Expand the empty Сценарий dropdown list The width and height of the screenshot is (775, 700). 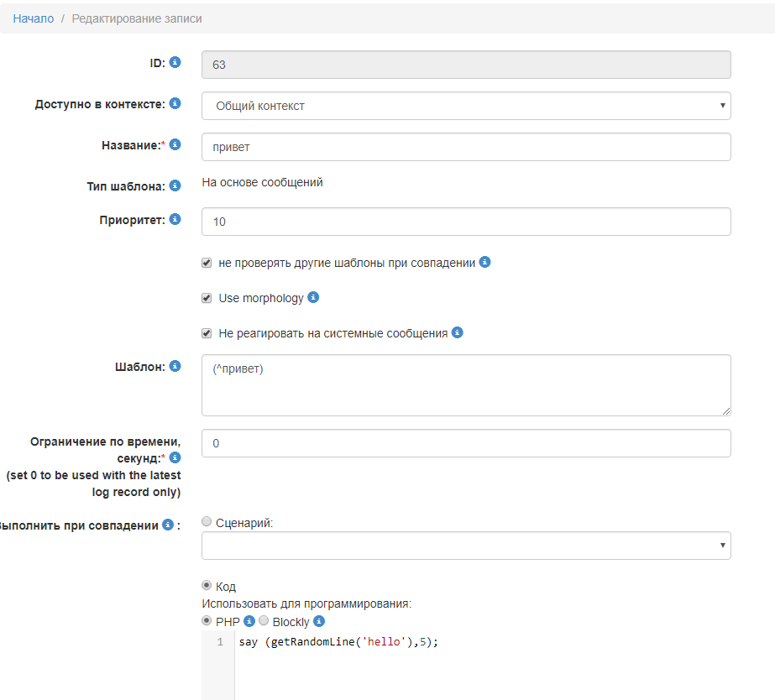point(465,545)
